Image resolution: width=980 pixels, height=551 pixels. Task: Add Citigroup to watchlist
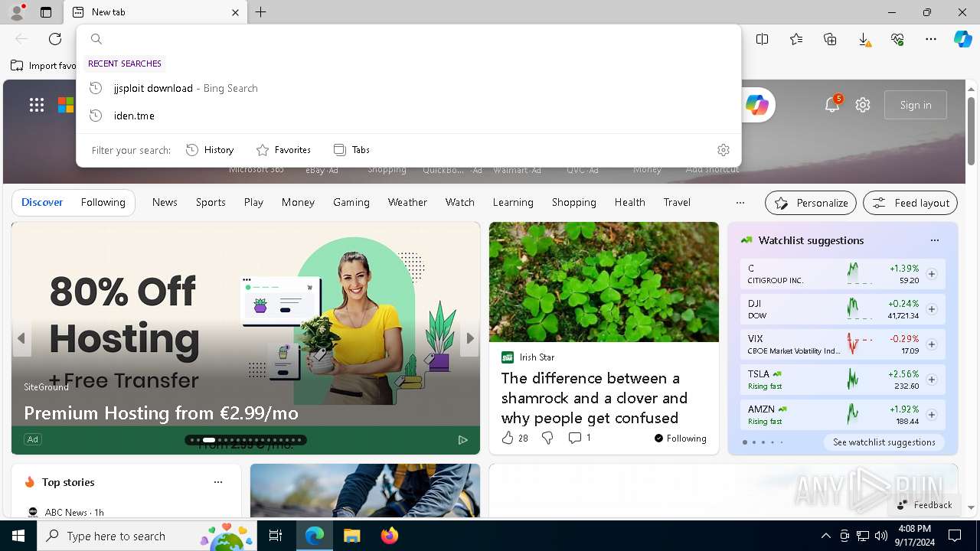coord(932,274)
